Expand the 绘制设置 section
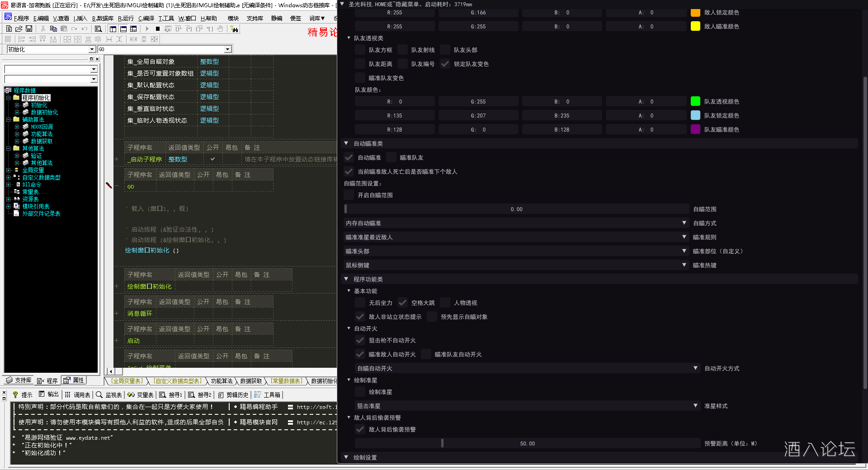 click(x=599, y=457)
